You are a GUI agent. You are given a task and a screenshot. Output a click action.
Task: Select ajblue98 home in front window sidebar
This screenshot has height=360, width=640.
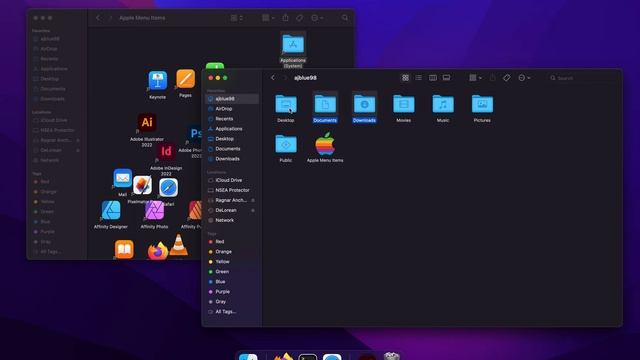tap(232, 99)
